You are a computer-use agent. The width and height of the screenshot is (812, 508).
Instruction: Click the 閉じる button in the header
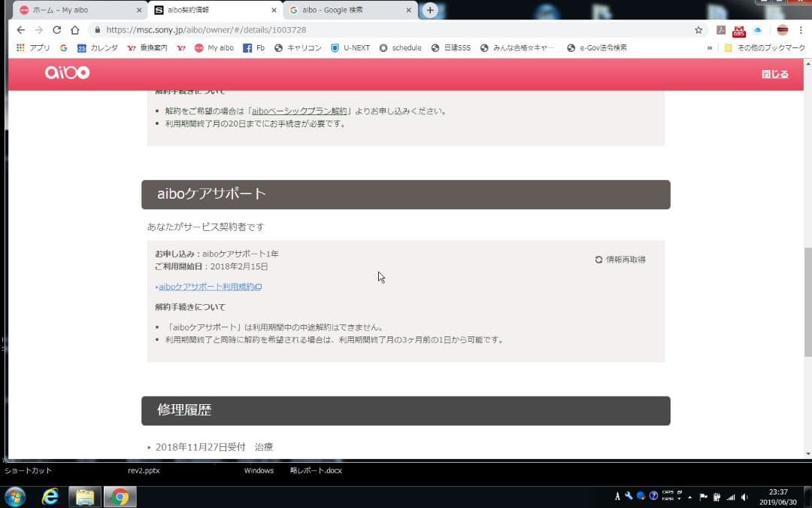774,75
